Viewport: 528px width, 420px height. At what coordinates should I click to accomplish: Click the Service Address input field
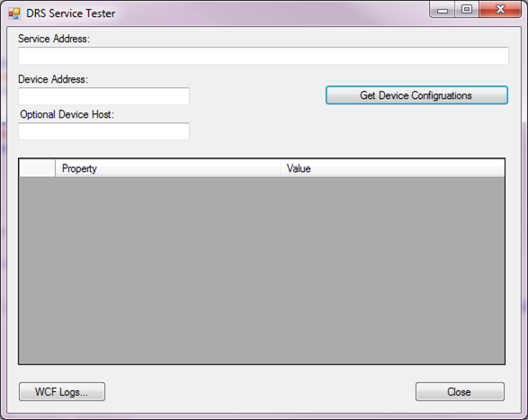coord(264,56)
